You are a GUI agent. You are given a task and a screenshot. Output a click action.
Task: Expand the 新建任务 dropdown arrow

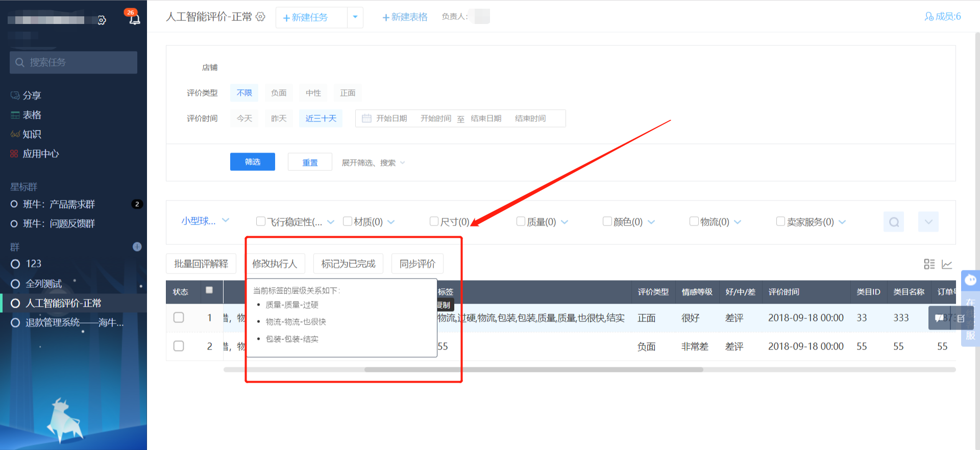click(355, 17)
